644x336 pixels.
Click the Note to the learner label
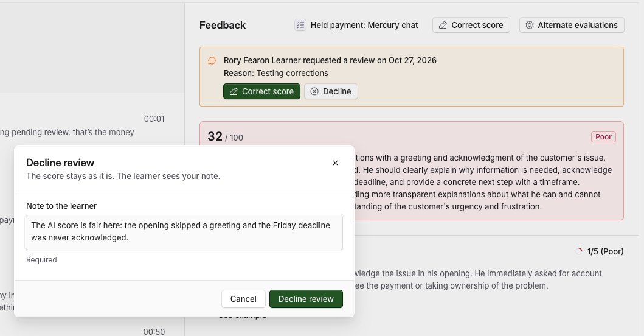[61, 206]
